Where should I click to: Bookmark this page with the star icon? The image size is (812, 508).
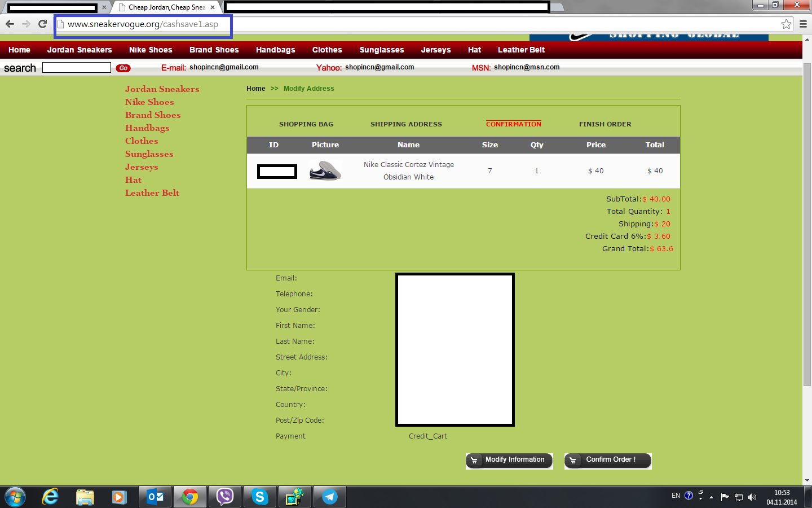(x=786, y=24)
